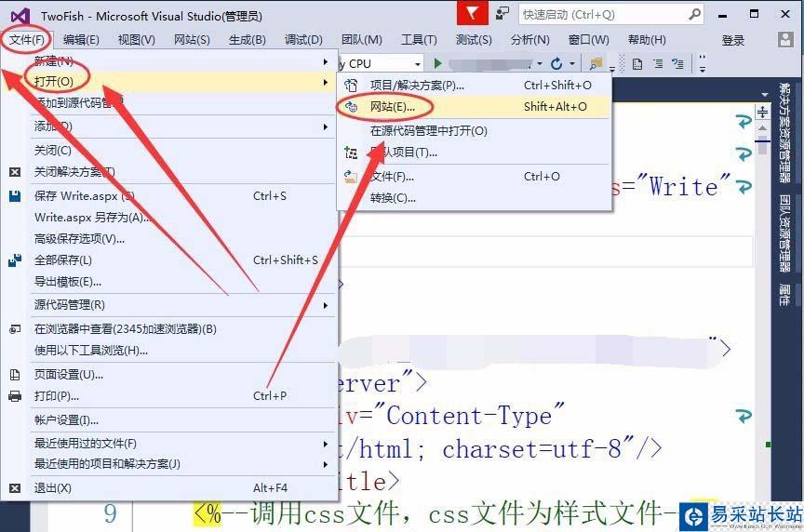
Task: Click the refresh browser icon in toolbar
Action: click(556, 63)
